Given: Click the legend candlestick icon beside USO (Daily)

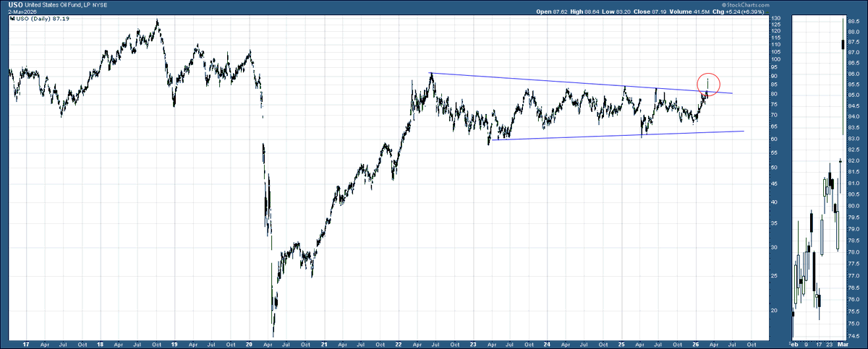Looking at the screenshot, I should click(12, 19).
